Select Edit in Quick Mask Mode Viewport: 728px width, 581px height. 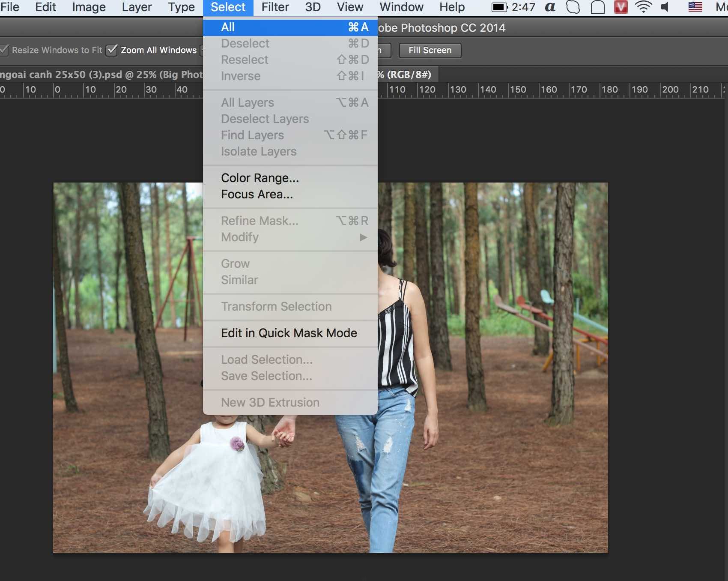click(x=289, y=333)
